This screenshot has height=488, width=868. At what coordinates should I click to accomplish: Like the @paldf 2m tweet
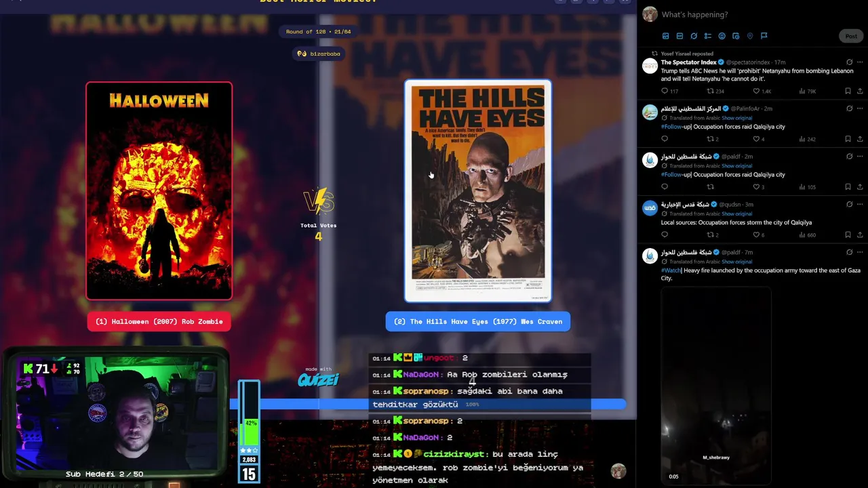(x=756, y=187)
